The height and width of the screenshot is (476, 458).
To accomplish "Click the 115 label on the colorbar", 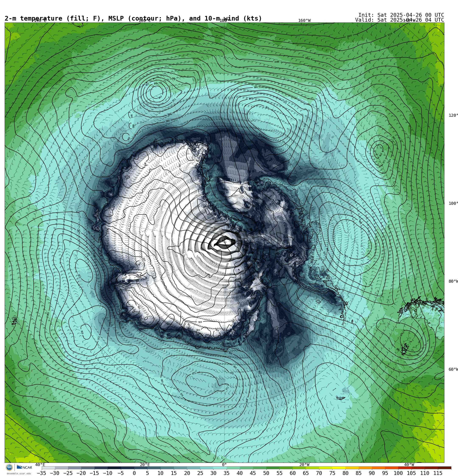I will click(438, 473).
